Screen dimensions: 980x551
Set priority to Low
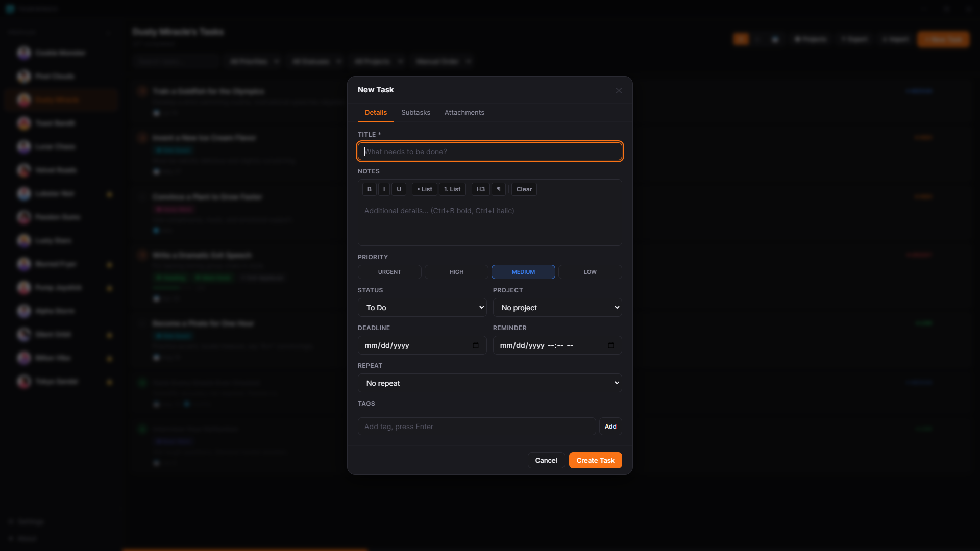590,272
